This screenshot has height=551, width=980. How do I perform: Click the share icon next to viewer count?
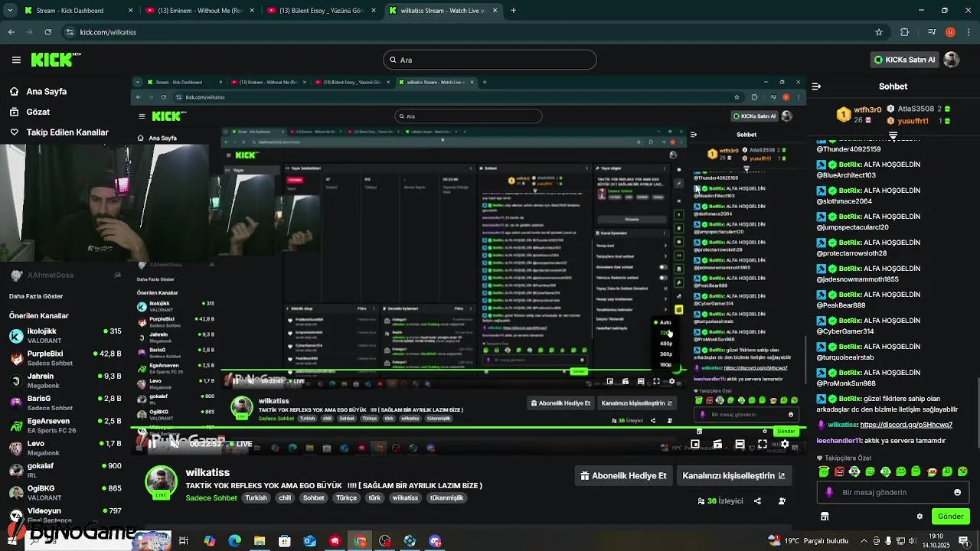point(757,501)
